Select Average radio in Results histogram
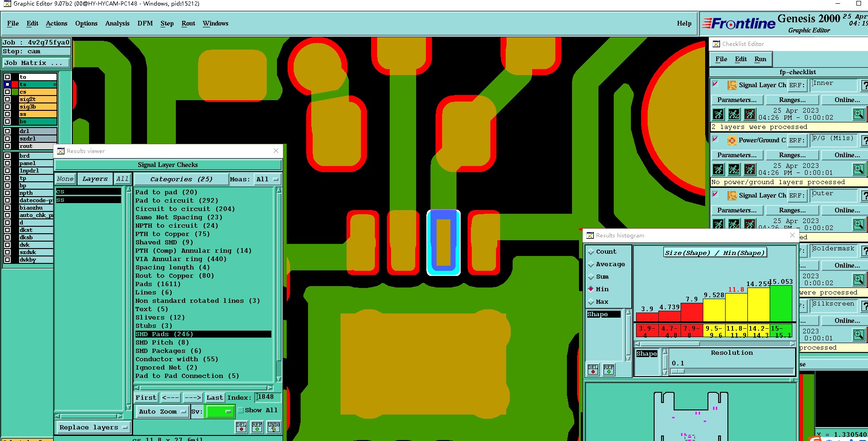The height and width of the screenshot is (441, 868). 591,264
